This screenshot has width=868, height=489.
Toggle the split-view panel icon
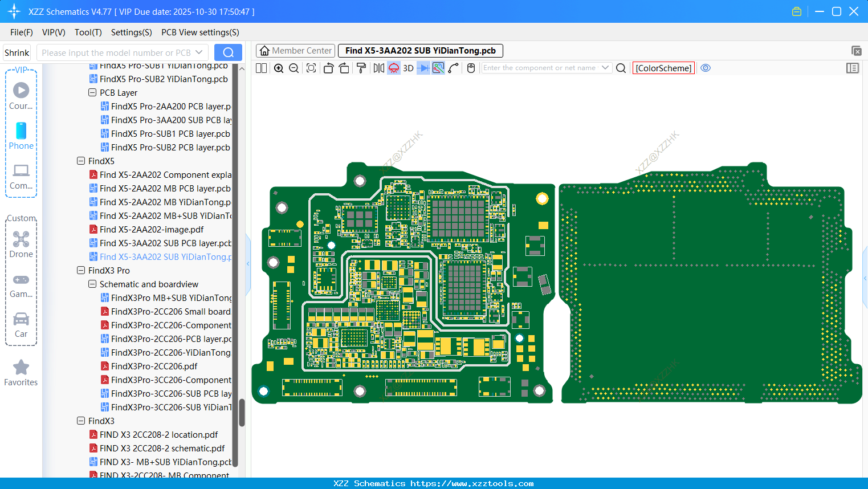click(261, 68)
